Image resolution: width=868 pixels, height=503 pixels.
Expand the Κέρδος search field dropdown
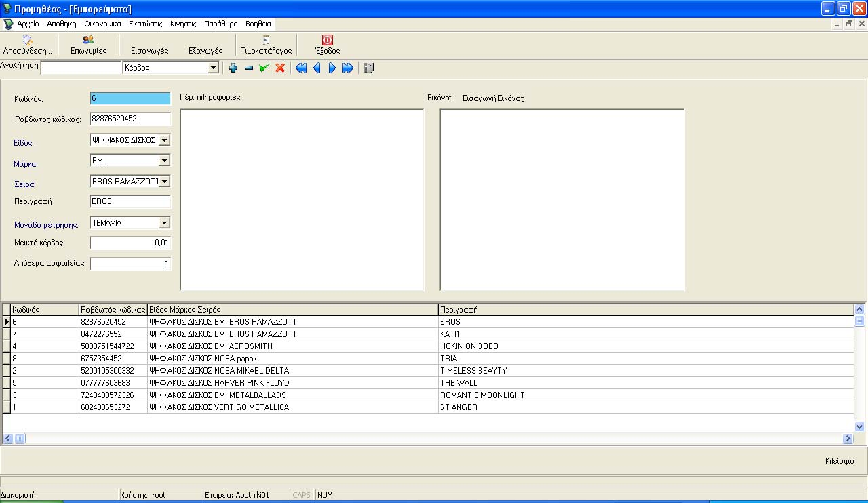(x=213, y=68)
